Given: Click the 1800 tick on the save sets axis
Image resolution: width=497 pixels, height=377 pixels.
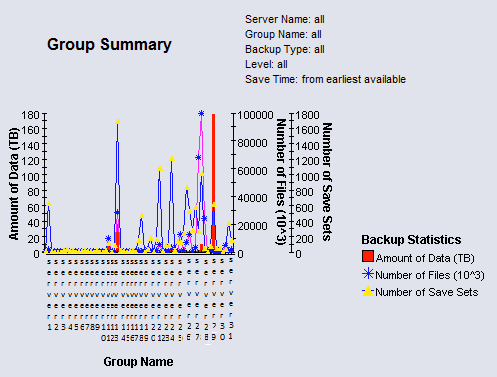Looking at the screenshot, I should (x=307, y=115).
